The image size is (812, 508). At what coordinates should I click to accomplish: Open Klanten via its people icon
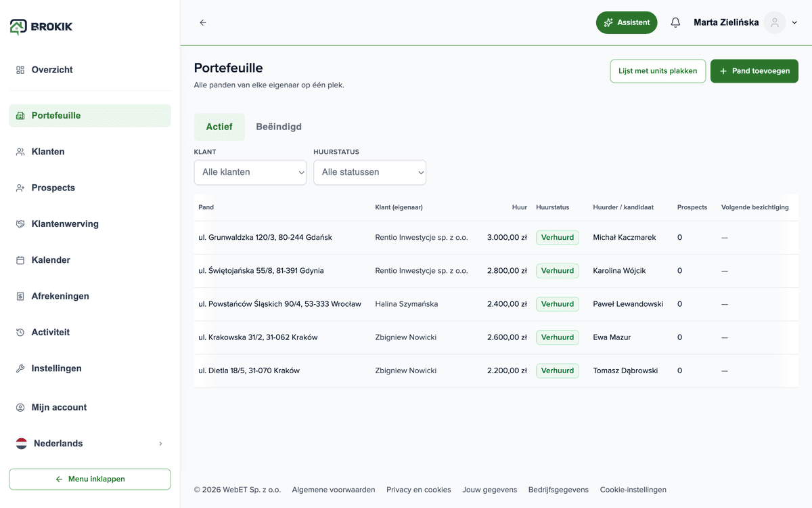(20, 152)
